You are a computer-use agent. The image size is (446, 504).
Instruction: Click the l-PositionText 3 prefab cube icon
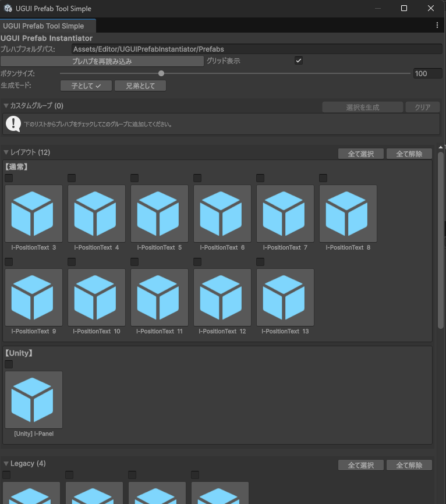click(x=34, y=214)
